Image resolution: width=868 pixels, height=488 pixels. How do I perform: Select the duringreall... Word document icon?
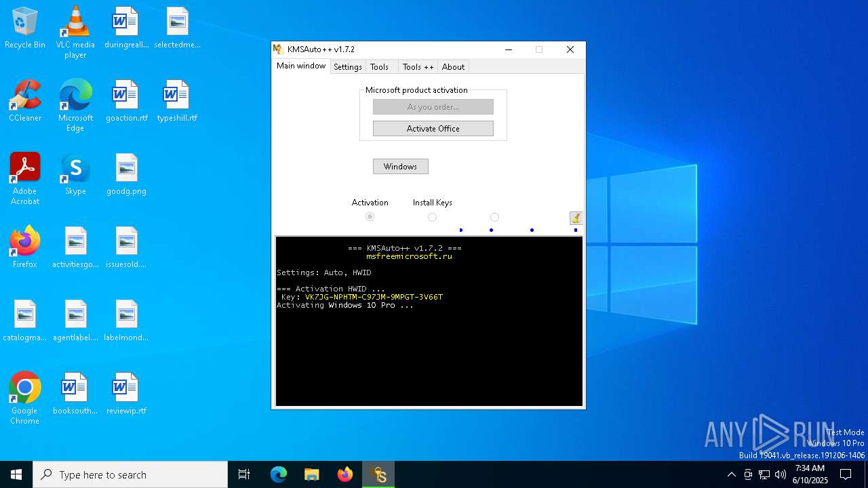pos(126,28)
